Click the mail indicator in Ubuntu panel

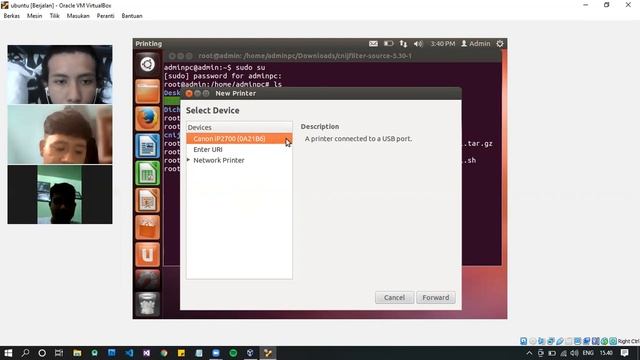pos(373,44)
